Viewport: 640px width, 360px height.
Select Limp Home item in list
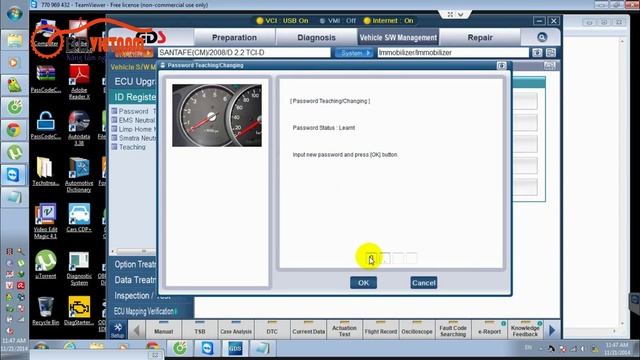[134, 129]
